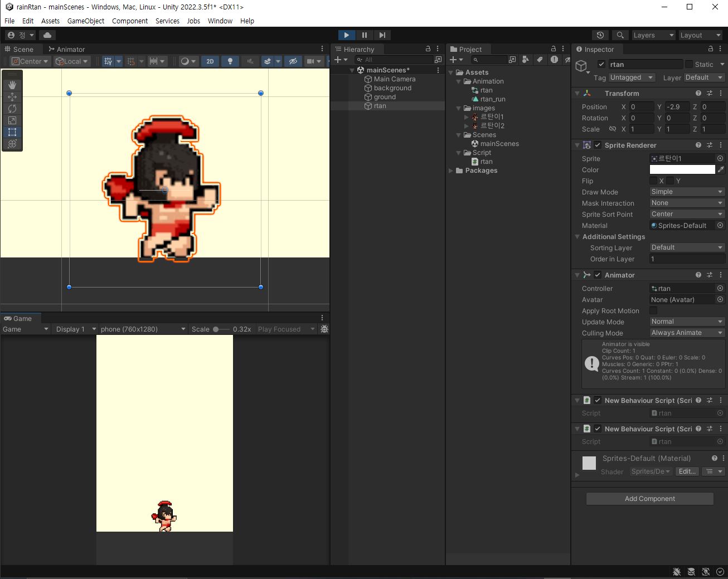728x579 pixels.
Task: Open the Undo History icon
Action: [600, 35]
